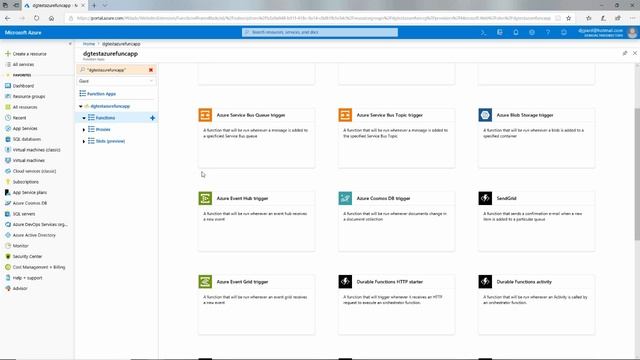Select the Durable Functions HTTP starter template
Screen dimensions: 640x360
(x=396, y=304)
